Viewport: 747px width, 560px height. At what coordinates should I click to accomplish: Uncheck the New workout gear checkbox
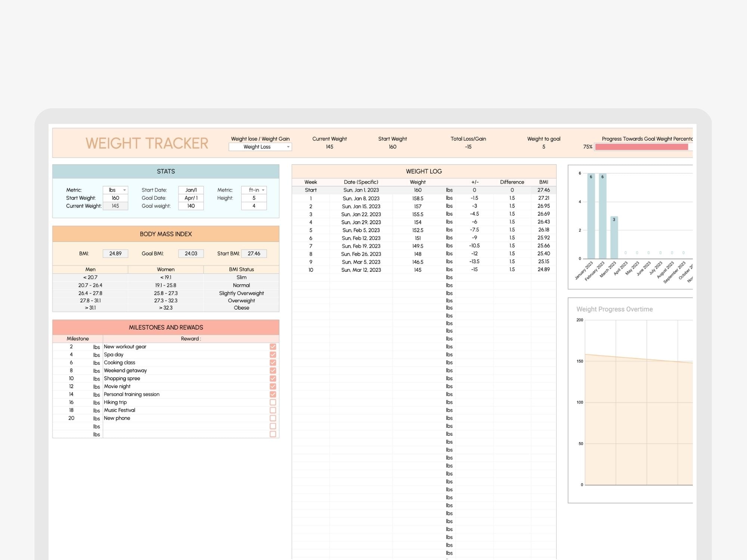(273, 346)
